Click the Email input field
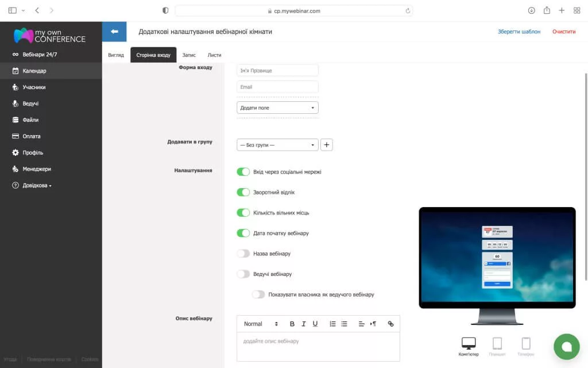Viewport: 588px width, 368px height. click(277, 87)
